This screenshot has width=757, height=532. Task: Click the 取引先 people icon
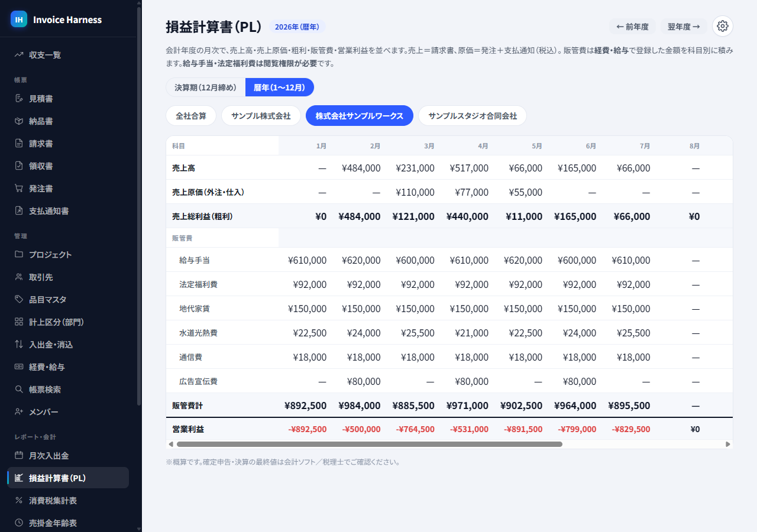(x=19, y=277)
